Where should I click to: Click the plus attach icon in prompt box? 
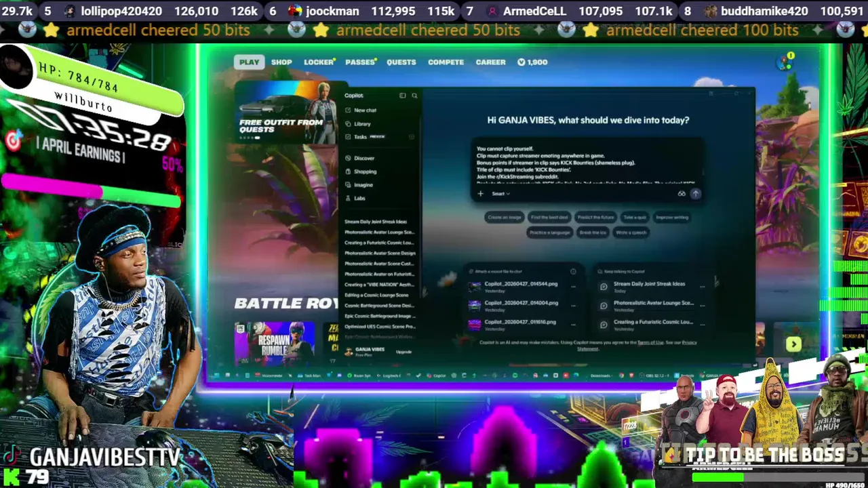[480, 194]
